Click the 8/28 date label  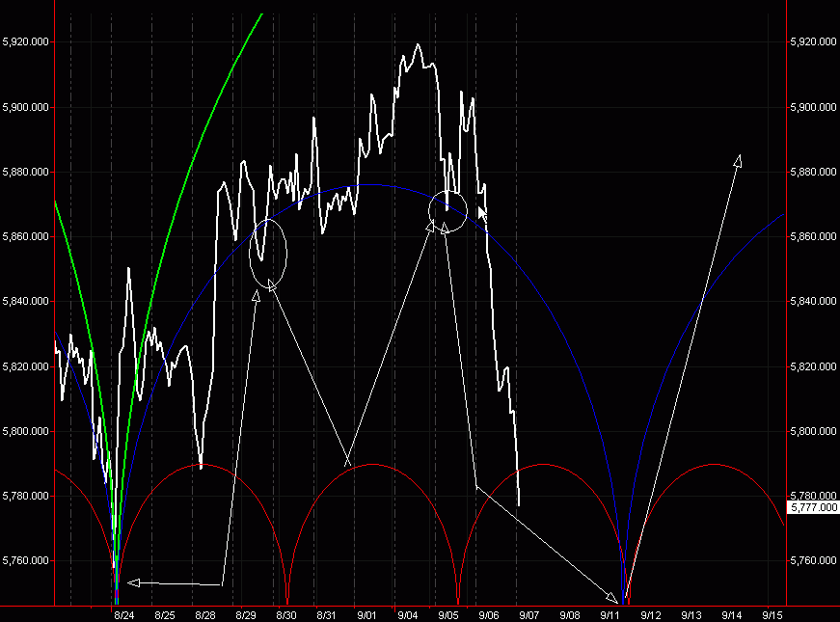click(205, 615)
